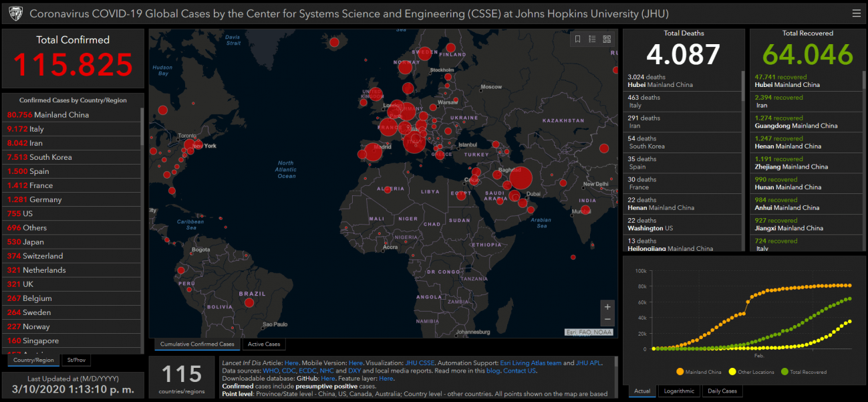Image resolution: width=868 pixels, height=402 pixels.
Task: Open the JHU CSSE visualization link
Action: coord(420,363)
